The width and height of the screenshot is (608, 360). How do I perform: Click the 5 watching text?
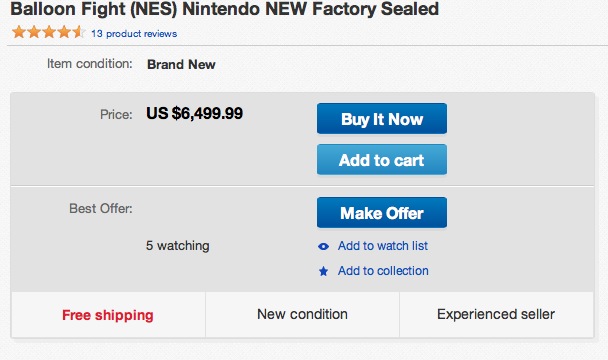pos(178,246)
